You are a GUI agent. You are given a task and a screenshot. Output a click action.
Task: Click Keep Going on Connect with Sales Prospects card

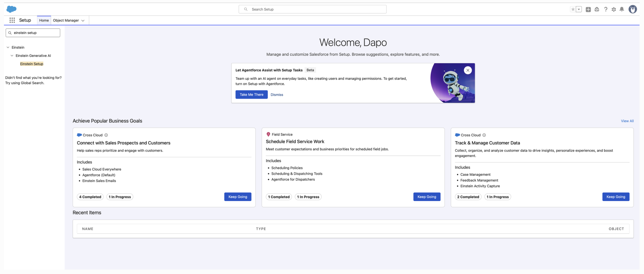238,197
